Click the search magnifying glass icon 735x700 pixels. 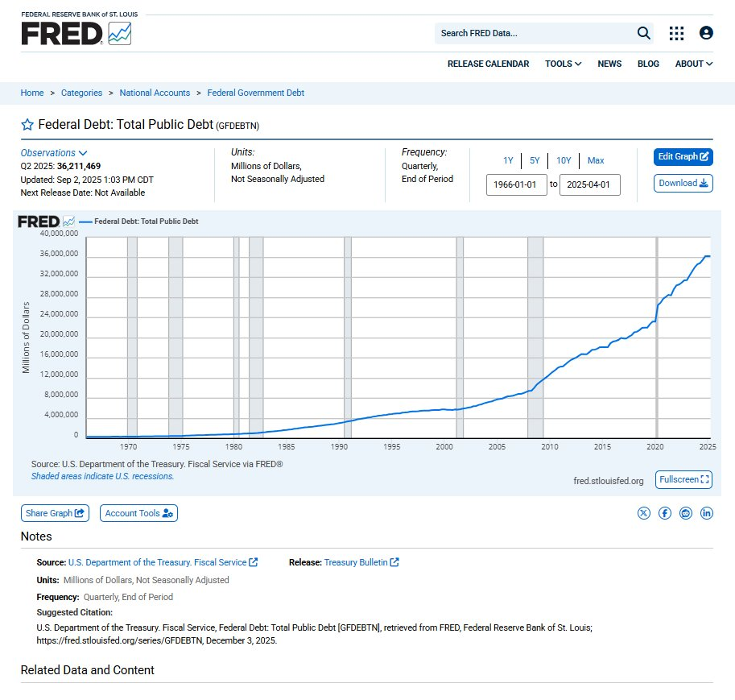[x=643, y=33]
